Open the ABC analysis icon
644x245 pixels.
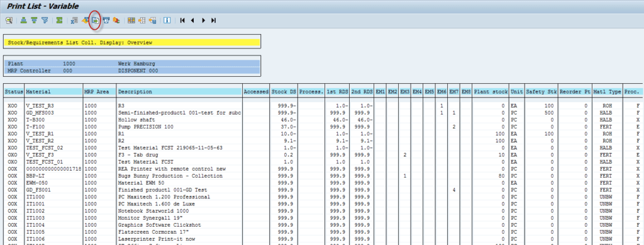(116, 20)
